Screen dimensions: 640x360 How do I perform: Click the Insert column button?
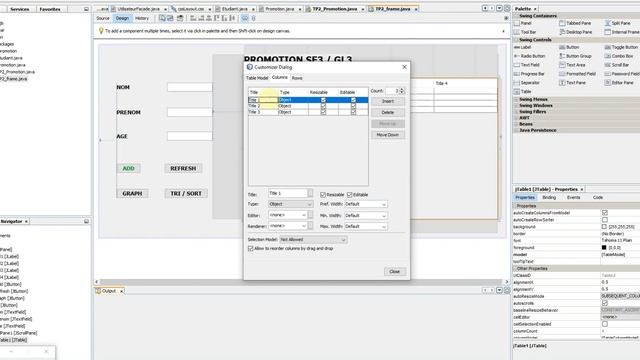[388, 101]
